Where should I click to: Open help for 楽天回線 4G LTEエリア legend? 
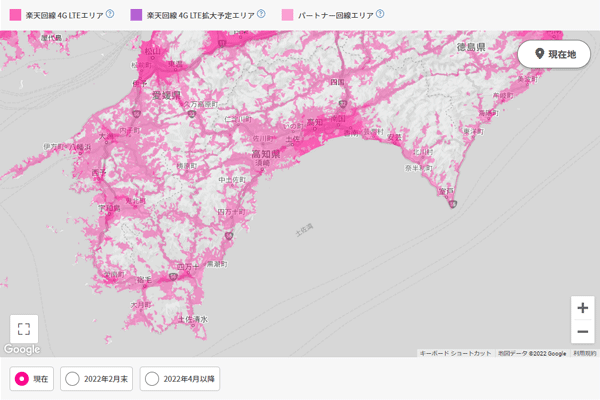point(110,14)
